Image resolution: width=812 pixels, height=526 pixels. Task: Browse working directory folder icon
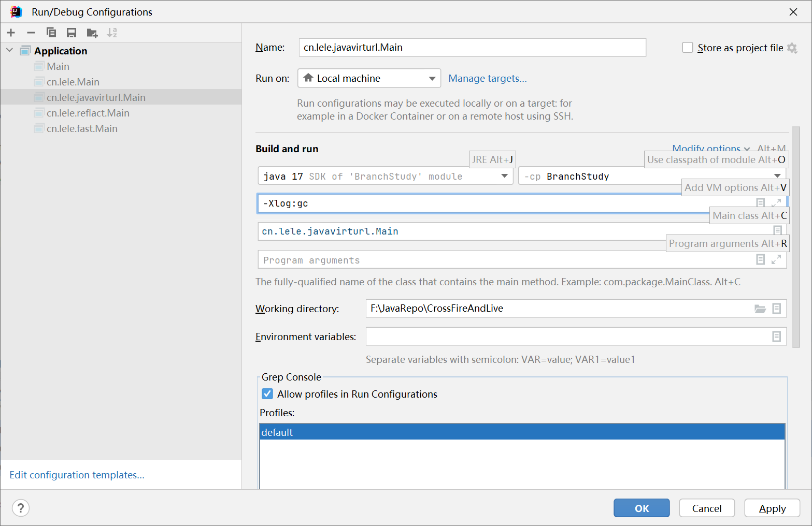point(760,309)
